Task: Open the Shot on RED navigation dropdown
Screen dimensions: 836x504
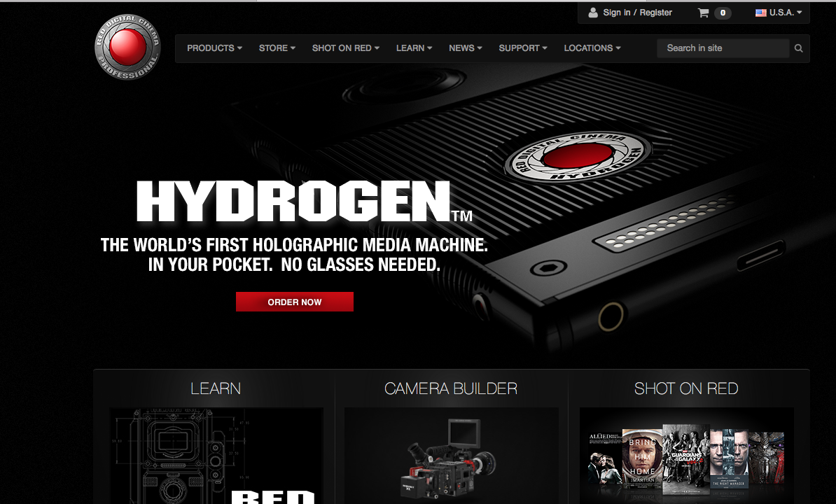Action: coord(345,48)
